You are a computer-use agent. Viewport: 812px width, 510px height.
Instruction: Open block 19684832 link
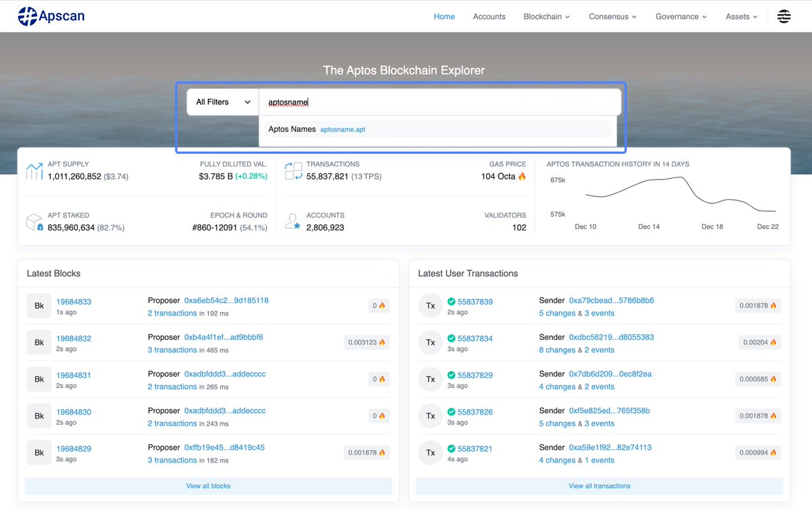[x=74, y=339]
